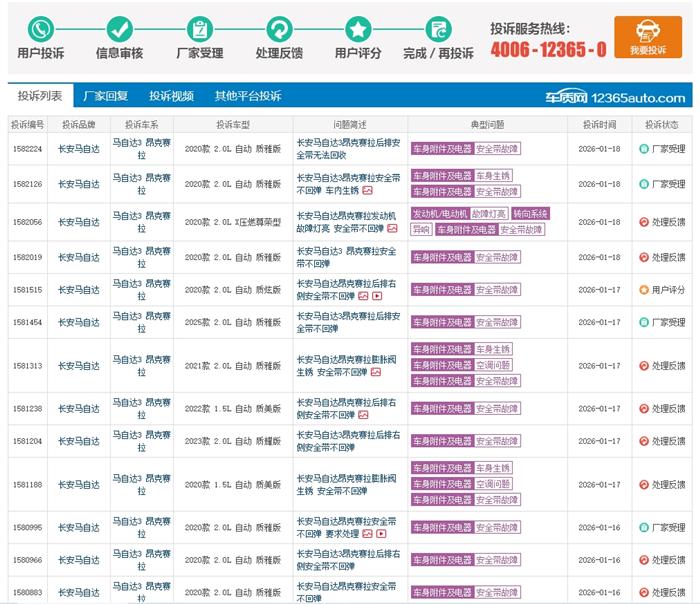This screenshot has width=700, height=604.
Task: Switch to the 厂家回复 tab
Action: pyautogui.click(x=106, y=96)
